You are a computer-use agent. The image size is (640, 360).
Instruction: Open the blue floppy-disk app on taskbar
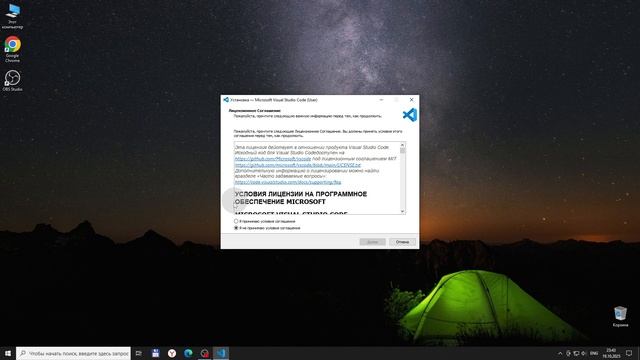(156, 353)
